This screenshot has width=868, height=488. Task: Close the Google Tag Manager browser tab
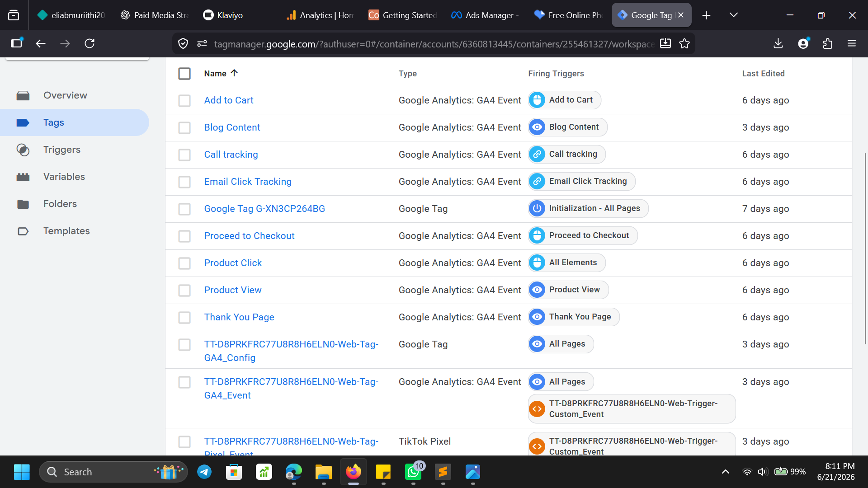(x=681, y=15)
